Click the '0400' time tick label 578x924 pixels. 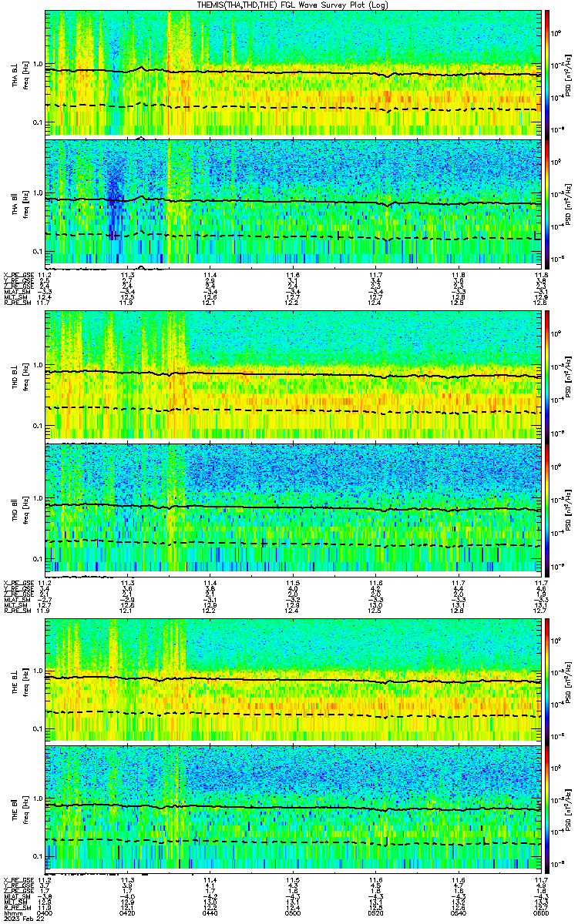coord(45,912)
